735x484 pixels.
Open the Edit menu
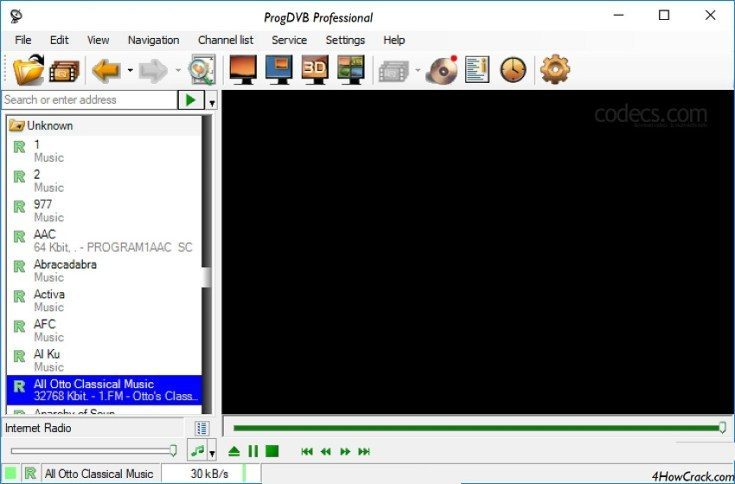(x=59, y=40)
